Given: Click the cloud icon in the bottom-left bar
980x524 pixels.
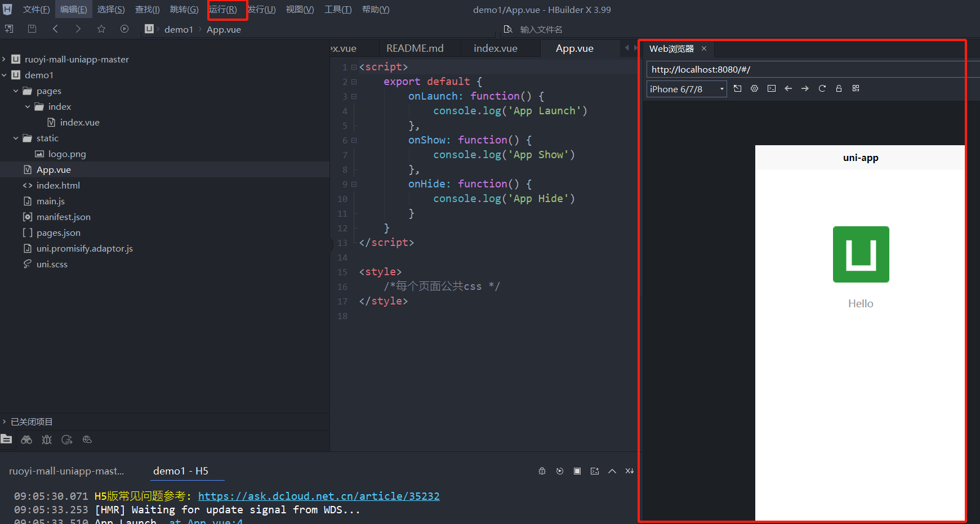Looking at the screenshot, I should click(x=87, y=440).
